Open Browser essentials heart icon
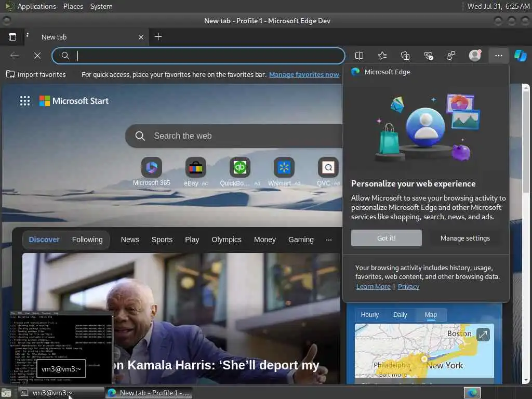Viewport: 532px width, 399px height. pyautogui.click(x=429, y=56)
